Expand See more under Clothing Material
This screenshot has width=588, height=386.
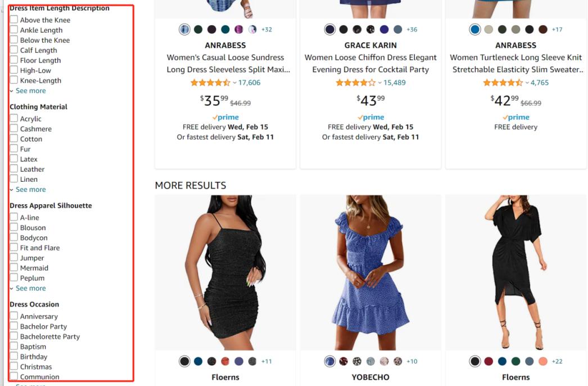click(x=30, y=190)
